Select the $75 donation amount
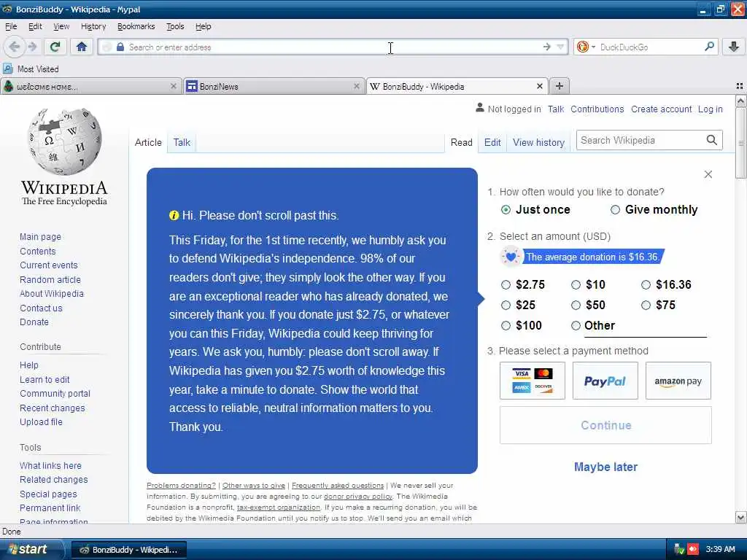Viewport: 747px width, 560px height. click(x=646, y=306)
